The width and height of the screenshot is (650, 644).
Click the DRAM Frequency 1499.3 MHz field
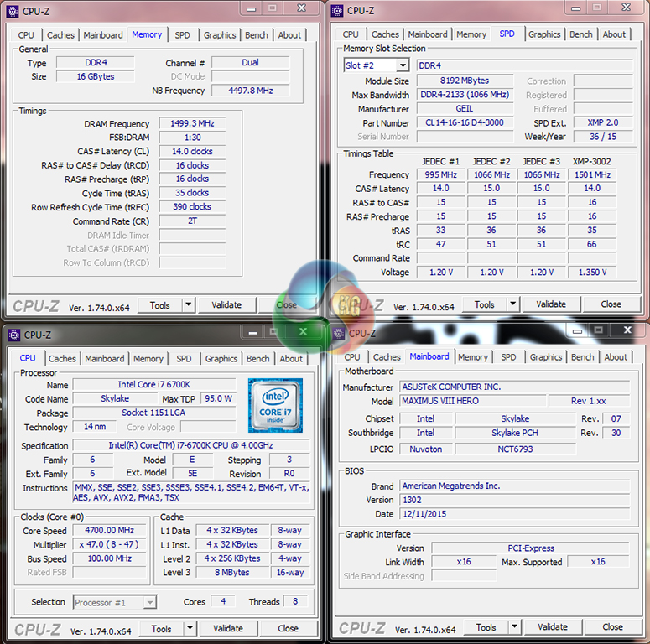(x=192, y=123)
